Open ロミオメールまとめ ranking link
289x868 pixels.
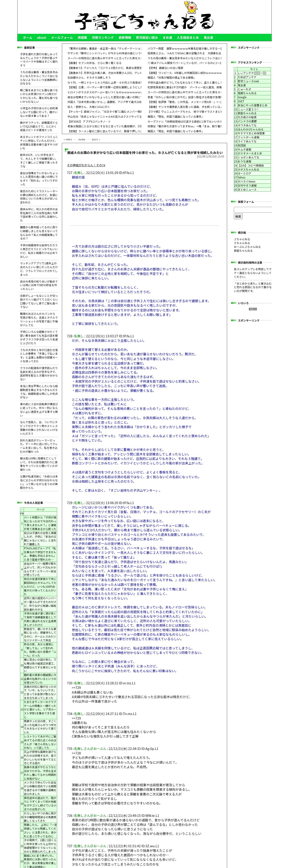[x=250, y=153]
